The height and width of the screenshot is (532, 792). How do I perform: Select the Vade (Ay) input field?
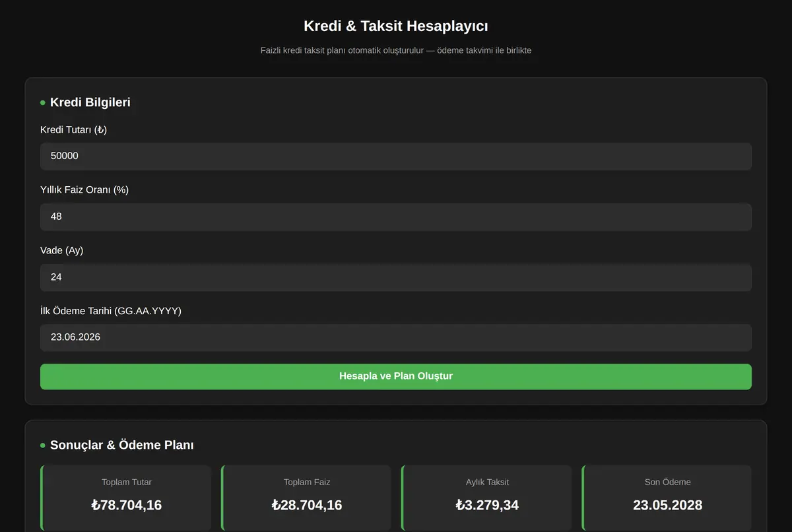coord(396,277)
